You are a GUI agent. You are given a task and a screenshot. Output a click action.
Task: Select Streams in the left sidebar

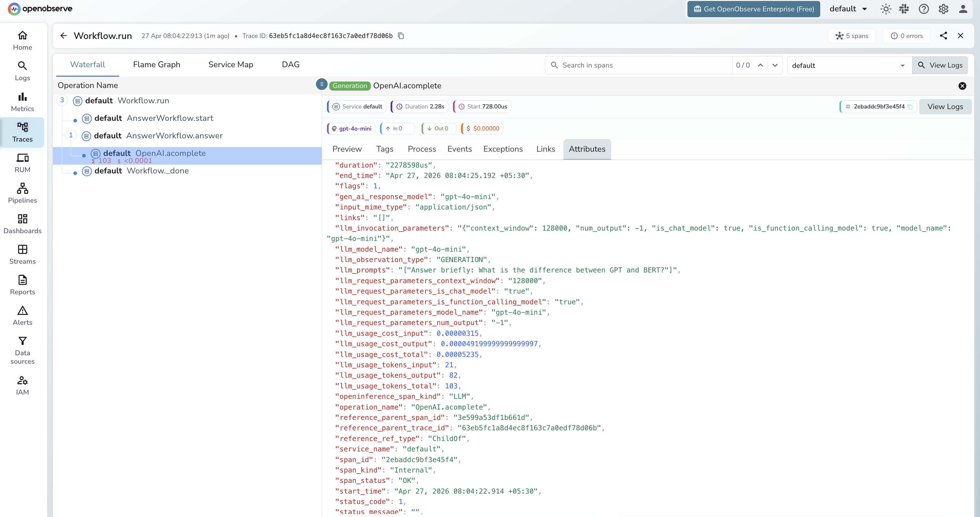[22, 254]
